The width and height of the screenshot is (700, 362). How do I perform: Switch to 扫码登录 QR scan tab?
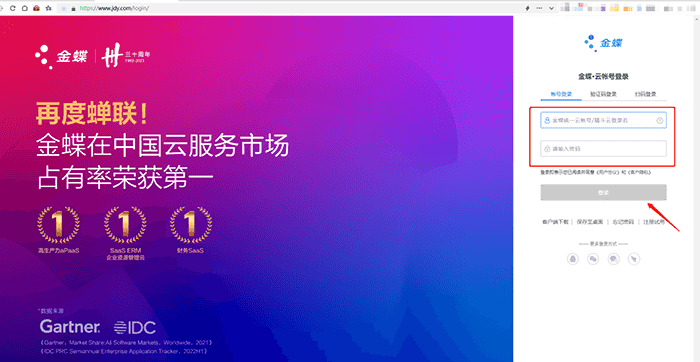(645, 94)
